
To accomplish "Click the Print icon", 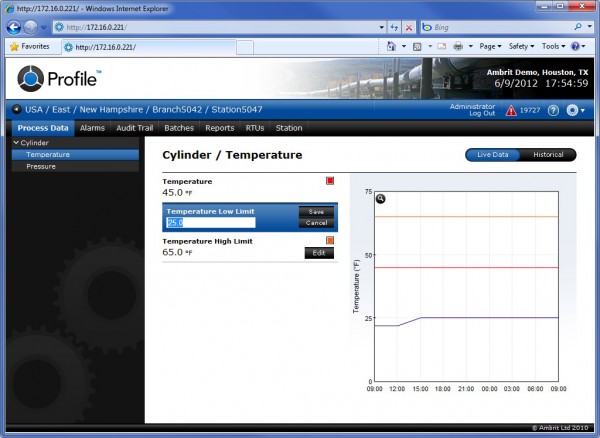I will click(458, 46).
